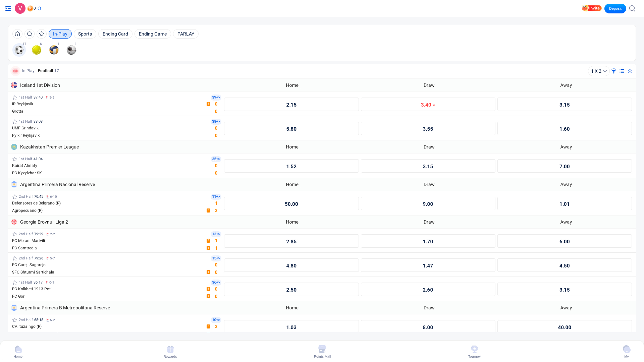The width and height of the screenshot is (644, 362).
Task: Expand 11+ markets for Defensores de Belgrano
Action: tap(216, 197)
